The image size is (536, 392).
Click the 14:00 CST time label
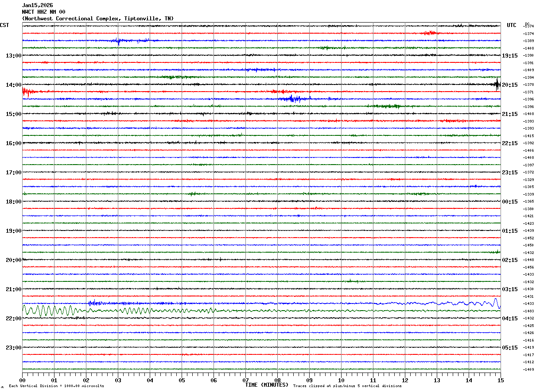(14, 85)
